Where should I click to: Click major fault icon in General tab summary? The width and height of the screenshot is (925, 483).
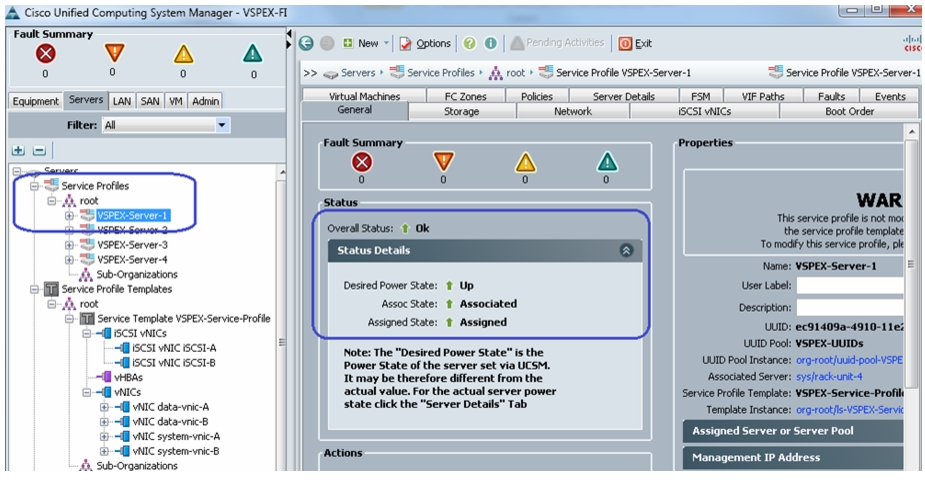pyautogui.click(x=443, y=162)
